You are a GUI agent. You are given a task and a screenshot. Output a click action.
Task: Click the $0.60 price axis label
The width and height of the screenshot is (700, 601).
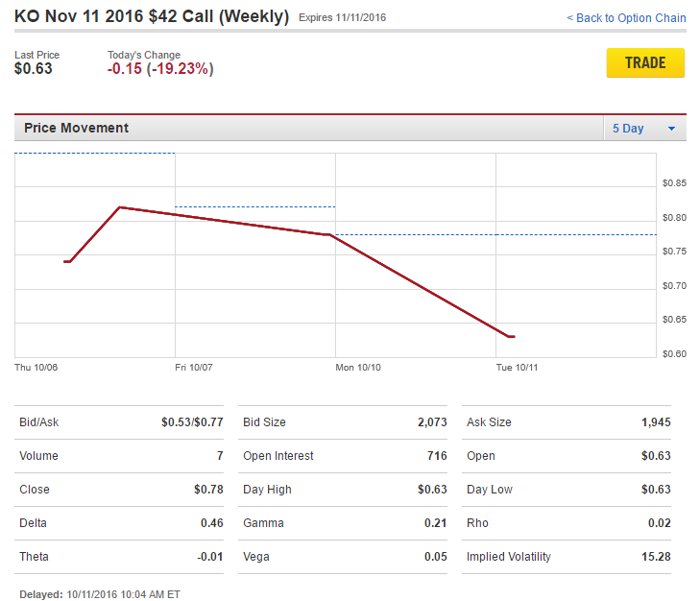point(674,354)
